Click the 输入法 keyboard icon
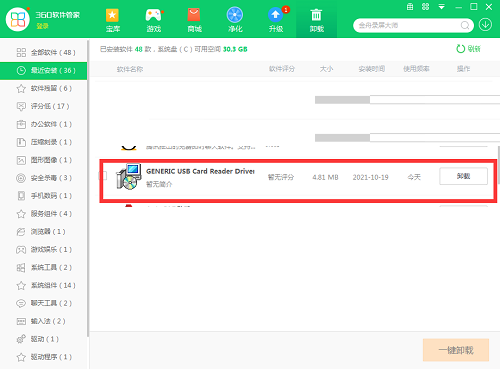 click(x=21, y=321)
